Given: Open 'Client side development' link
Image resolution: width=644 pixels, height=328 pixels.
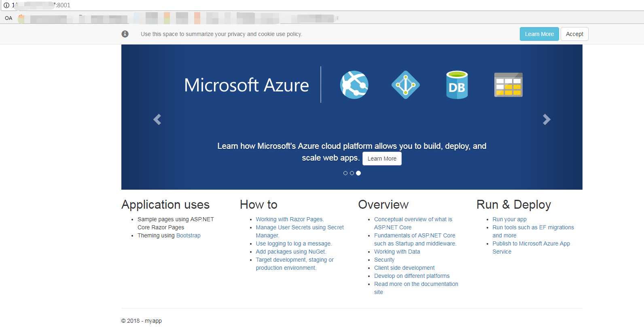Looking at the screenshot, I should click(404, 268).
